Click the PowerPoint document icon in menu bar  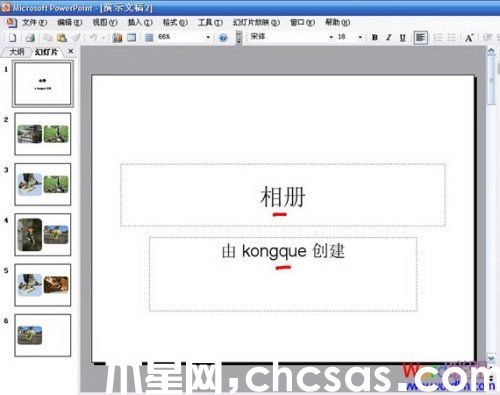click(11, 23)
